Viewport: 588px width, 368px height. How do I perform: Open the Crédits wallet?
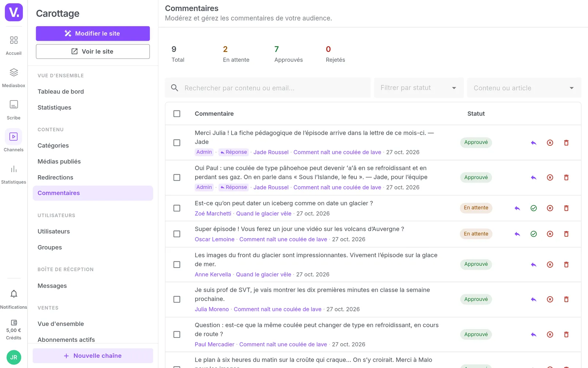[x=14, y=329]
